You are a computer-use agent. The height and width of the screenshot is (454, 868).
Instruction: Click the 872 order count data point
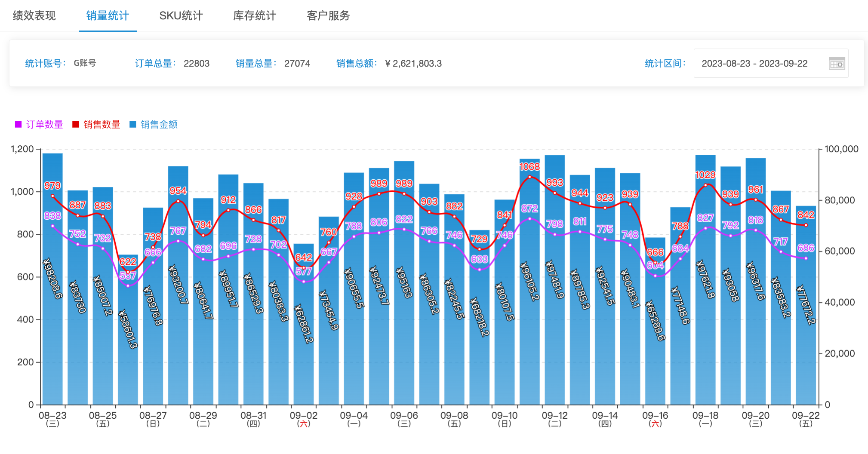pyautogui.click(x=529, y=218)
